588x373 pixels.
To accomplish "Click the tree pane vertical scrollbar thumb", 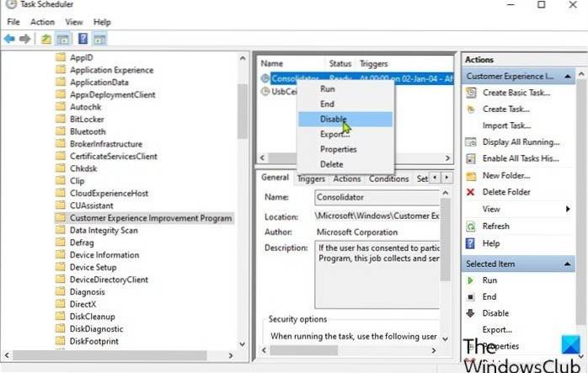I will [x=243, y=111].
